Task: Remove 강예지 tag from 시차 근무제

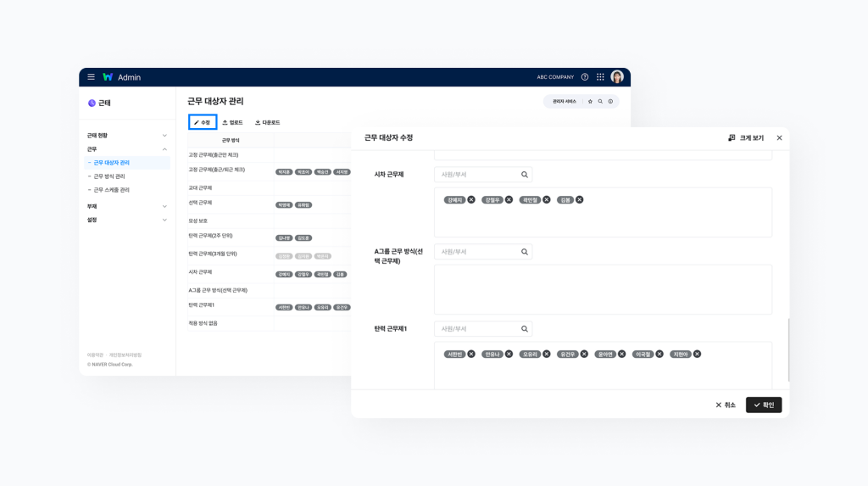Action: click(471, 200)
